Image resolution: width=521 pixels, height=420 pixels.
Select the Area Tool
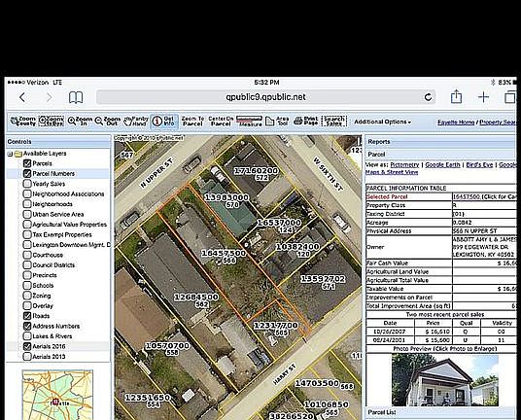[x=277, y=121]
